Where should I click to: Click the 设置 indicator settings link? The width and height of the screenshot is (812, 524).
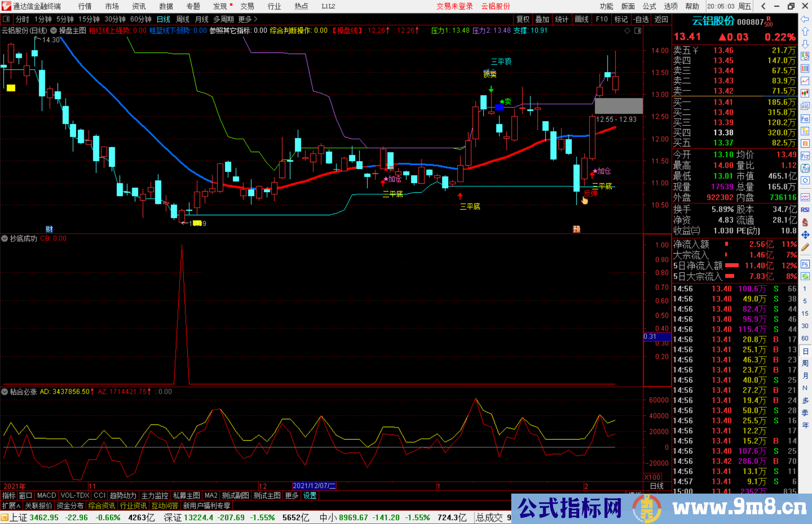pos(310,495)
